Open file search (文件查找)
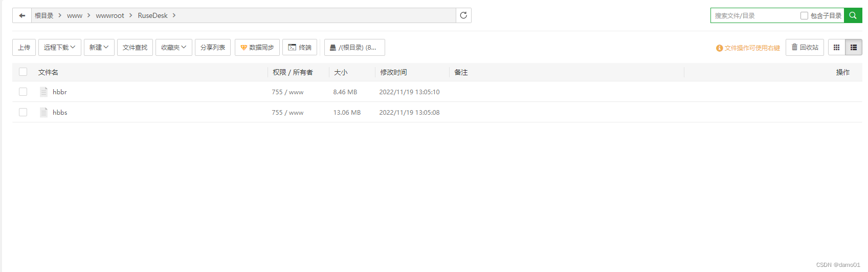Image resolution: width=868 pixels, height=272 pixels. pos(135,47)
